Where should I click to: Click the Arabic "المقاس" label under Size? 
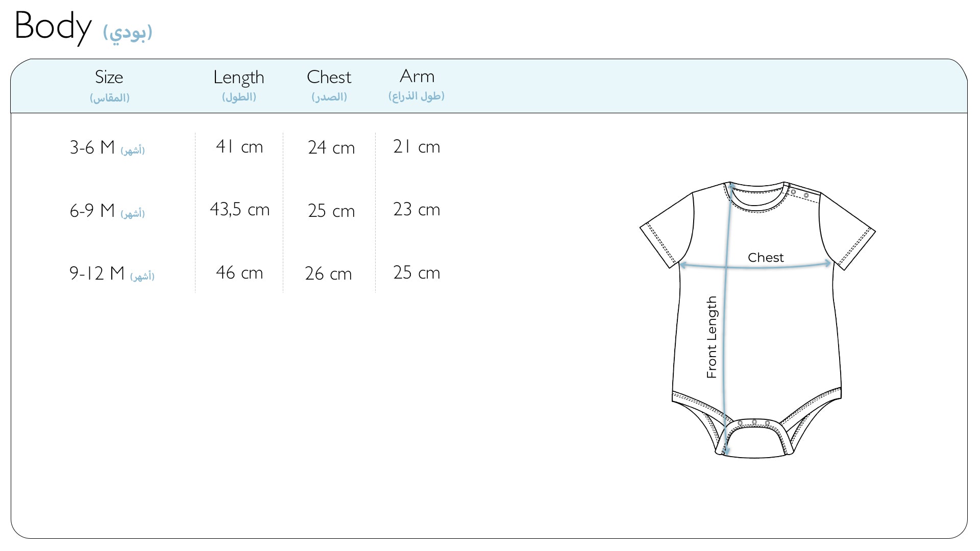[x=110, y=97]
